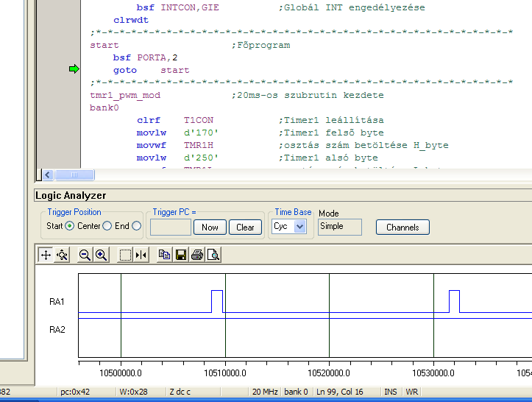Set Trigger Position to Start
The height and width of the screenshot is (402, 532).
click(70, 226)
